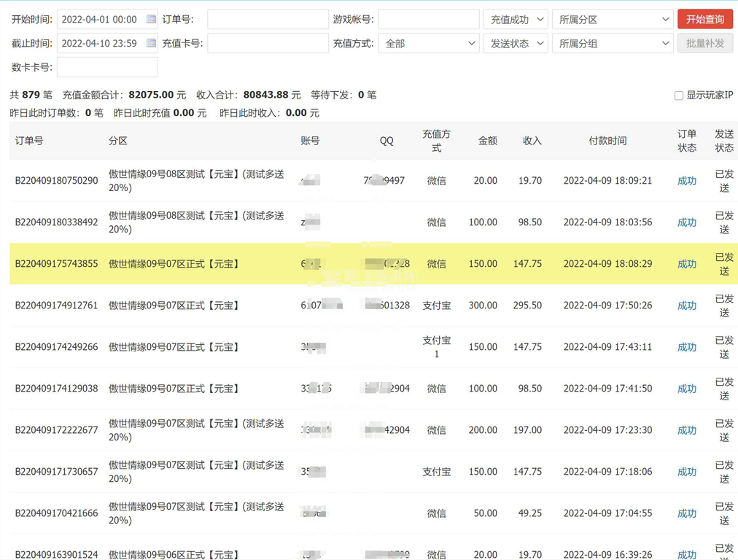Screen dimensions: 738x560
Task: Focus the 游戏帐号 input field
Action: point(429,20)
